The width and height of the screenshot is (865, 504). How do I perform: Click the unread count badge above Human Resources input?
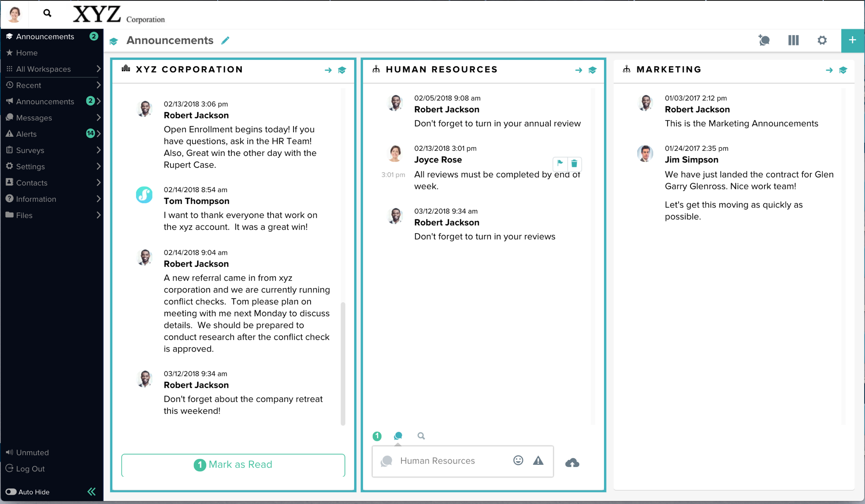coord(377,436)
